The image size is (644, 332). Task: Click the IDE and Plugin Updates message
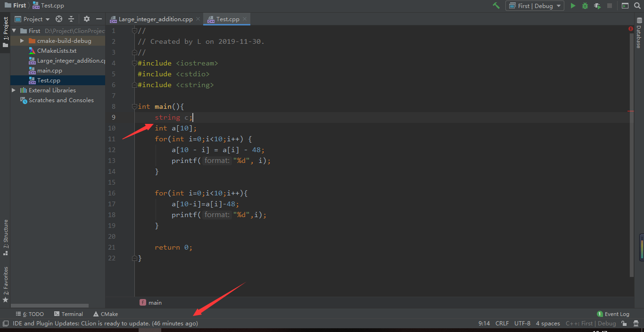coord(105,324)
